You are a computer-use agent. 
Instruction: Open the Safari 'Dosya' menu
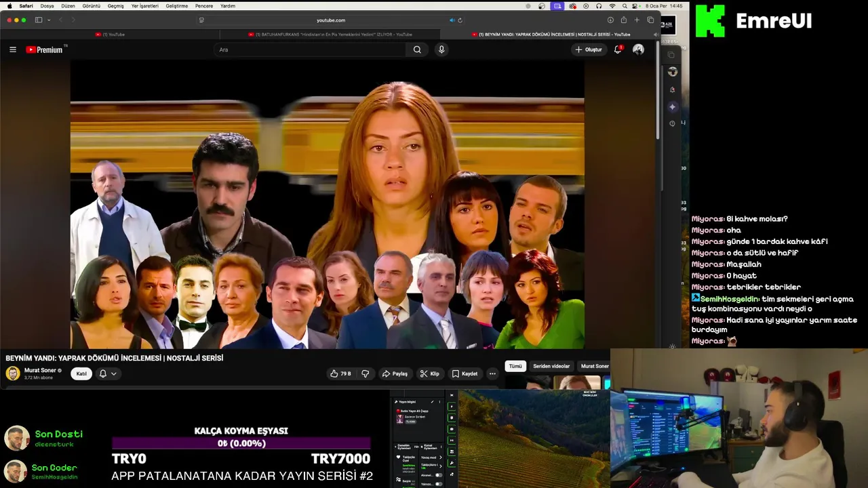[x=47, y=6]
